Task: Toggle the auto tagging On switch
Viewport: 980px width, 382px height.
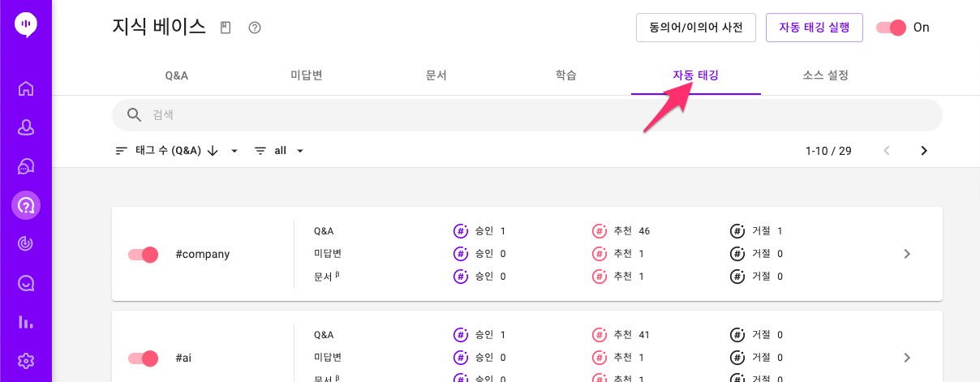Action: click(x=891, y=28)
